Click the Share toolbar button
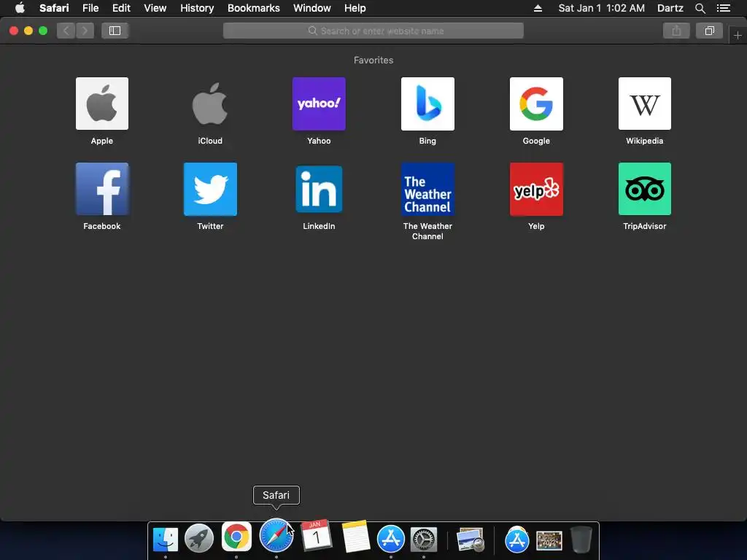747x560 pixels. point(676,31)
